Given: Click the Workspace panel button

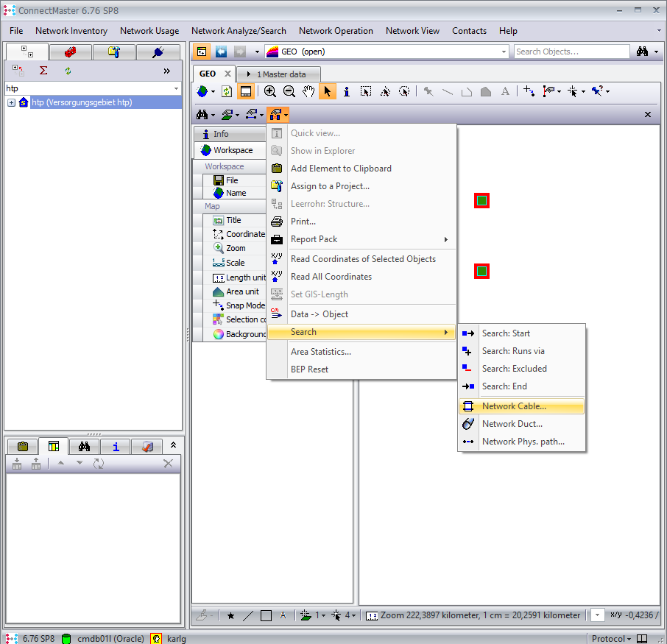Looking at the screenshot, I should (230, 150).
